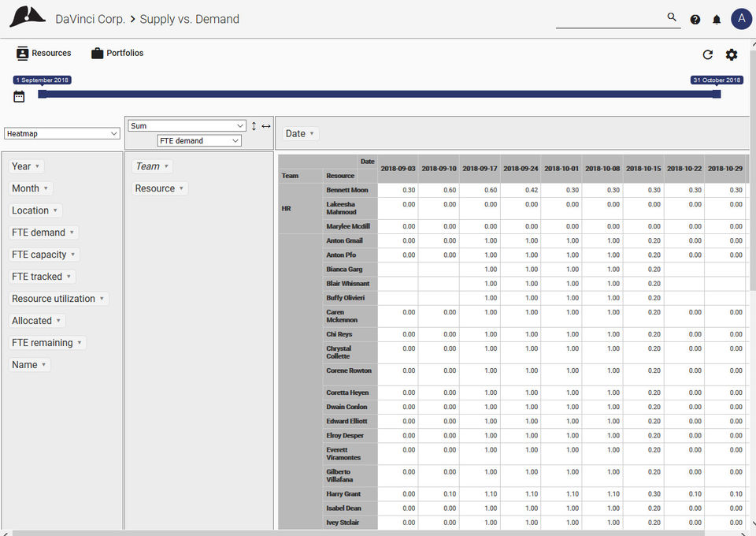Click the DaVinci Corp. breadcrumb
Viewport: 756px width, 536px height.
[90, 19]
